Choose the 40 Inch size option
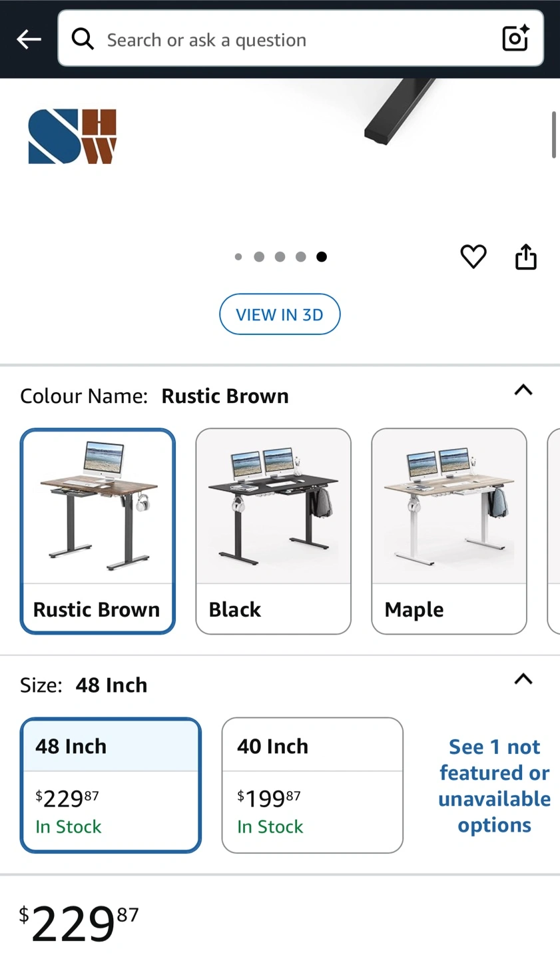This screenshot has height=959, width=560. click(312, 785)
